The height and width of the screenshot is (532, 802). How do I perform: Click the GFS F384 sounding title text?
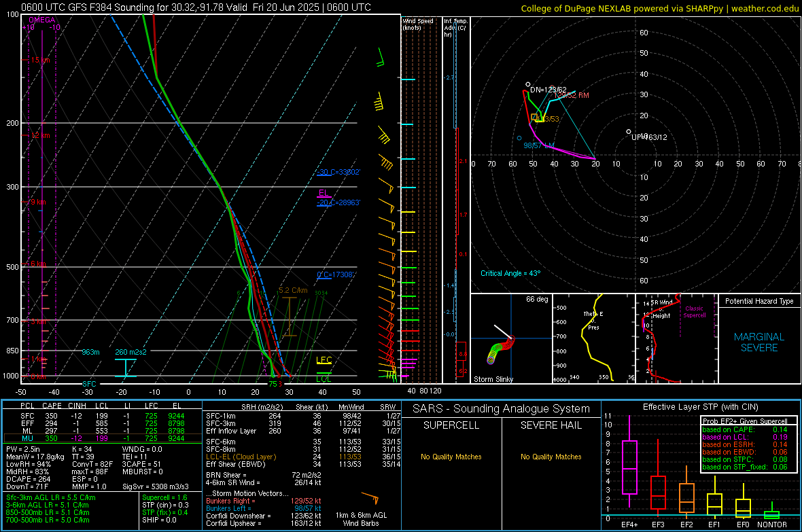[196, 7]
